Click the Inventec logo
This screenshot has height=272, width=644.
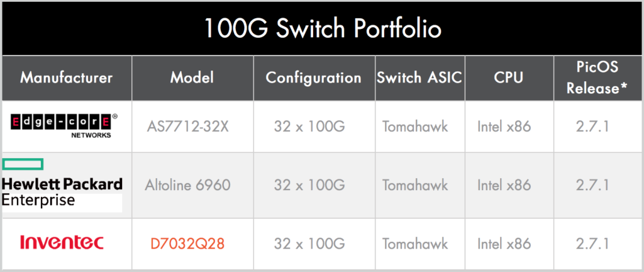tap(62, 243)
